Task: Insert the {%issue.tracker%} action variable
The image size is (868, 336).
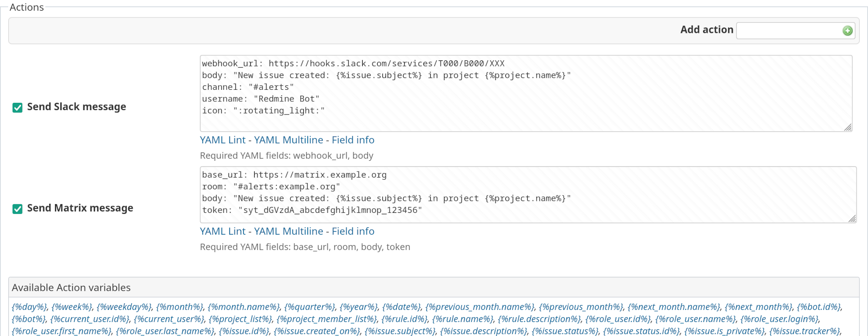Action: (804, 331)
